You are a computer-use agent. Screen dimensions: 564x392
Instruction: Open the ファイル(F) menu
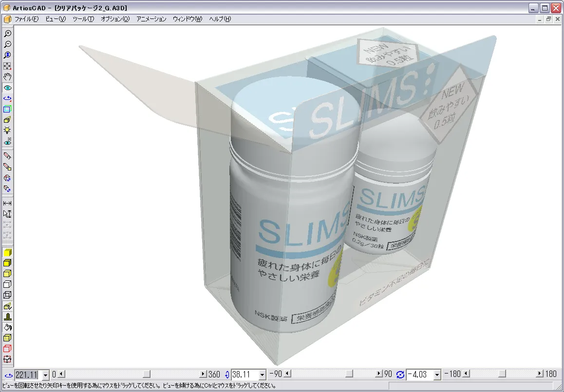[26, 19]
